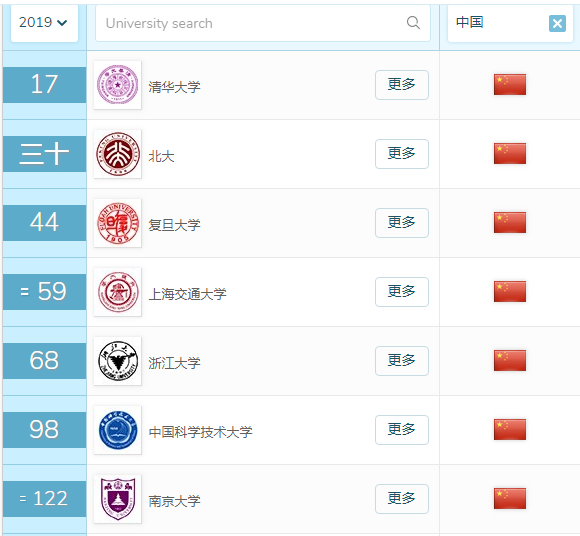Select the rank 44 cell
This screenshot has width=580, height=536.
pyautogui.click(x=44, y=223)
